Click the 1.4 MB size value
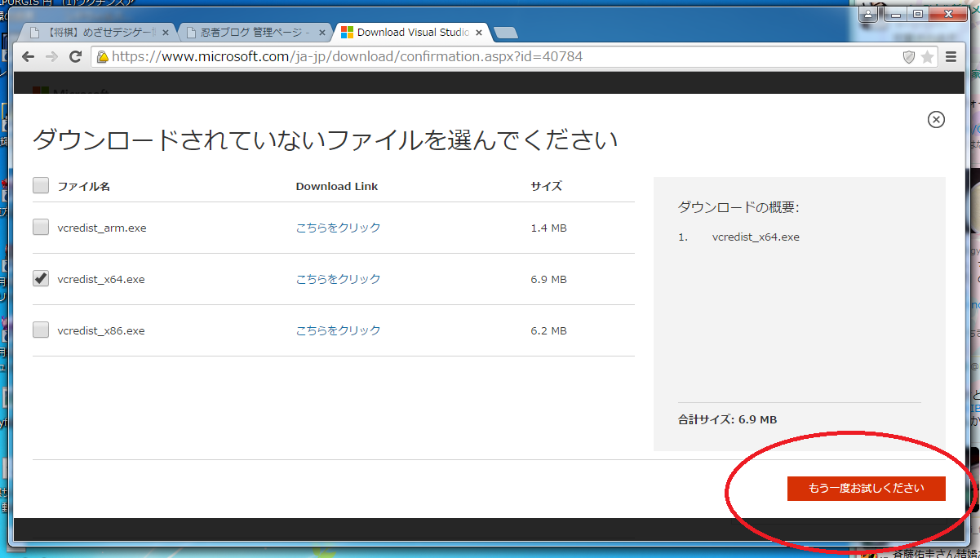This screenshot has height=558, width=980. point(548,228)
